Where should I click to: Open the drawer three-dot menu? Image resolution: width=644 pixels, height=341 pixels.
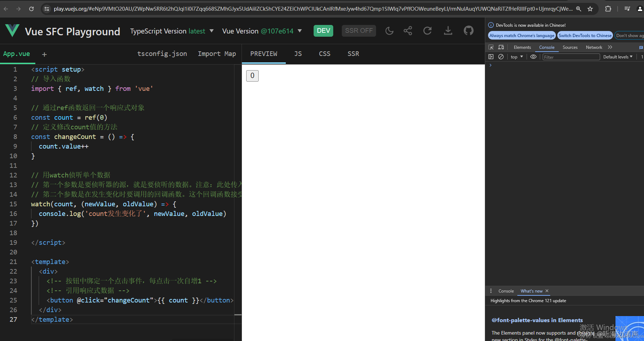[x=491, y=291]
